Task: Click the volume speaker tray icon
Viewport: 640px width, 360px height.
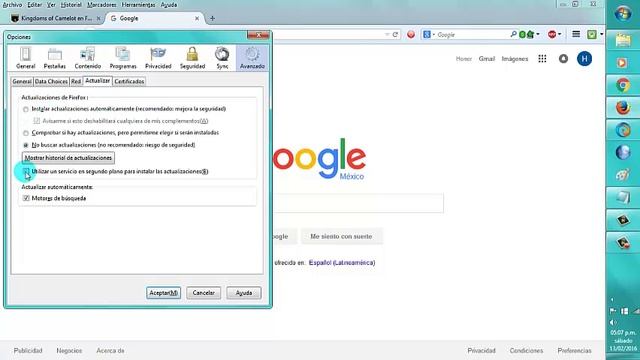Action: (x=613, y=322)
